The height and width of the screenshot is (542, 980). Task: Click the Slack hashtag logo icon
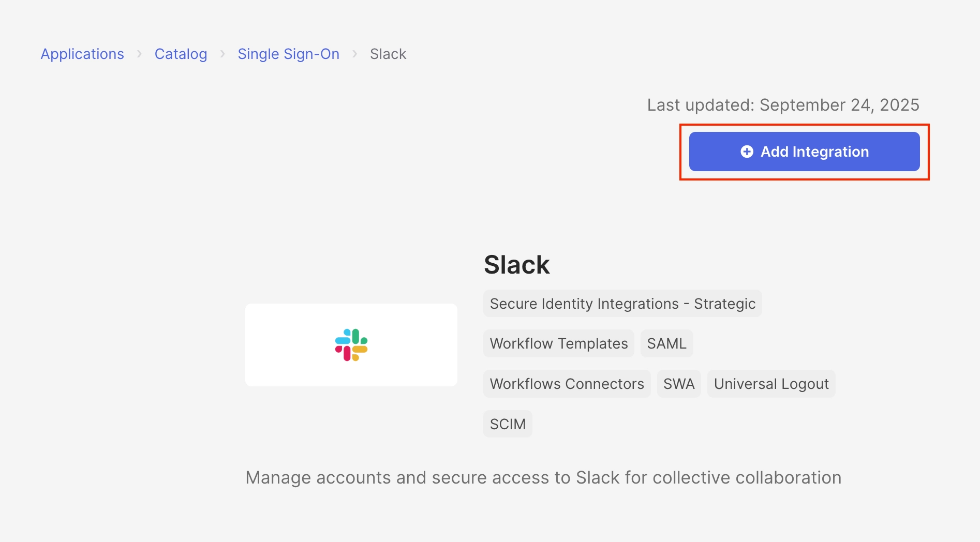351,345
